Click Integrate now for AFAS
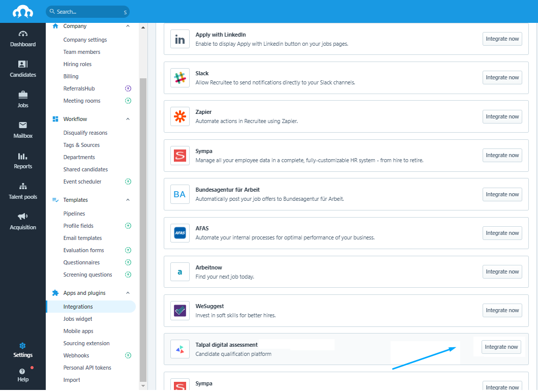The width and height of the screenshot is (538, 392). (502, 233)
